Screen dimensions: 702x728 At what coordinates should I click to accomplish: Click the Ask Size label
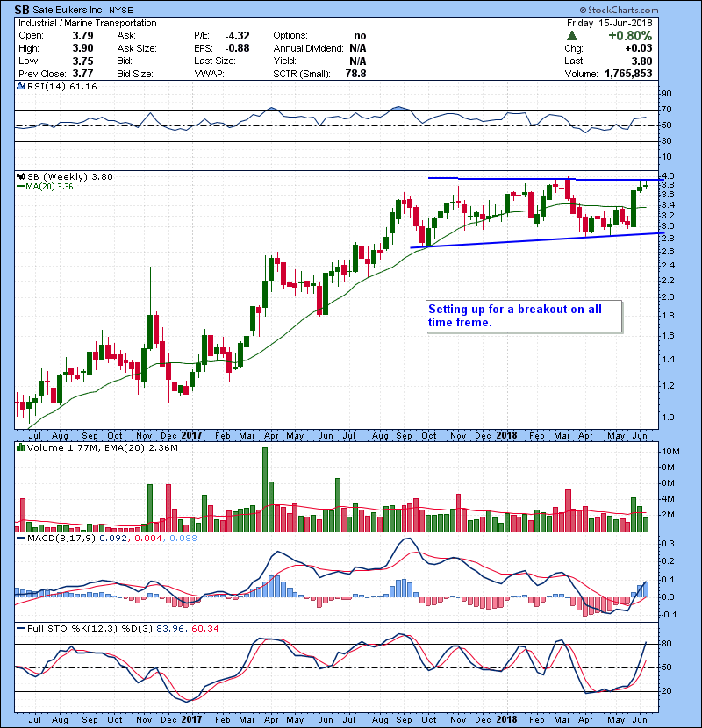click(x=137, y=48)
